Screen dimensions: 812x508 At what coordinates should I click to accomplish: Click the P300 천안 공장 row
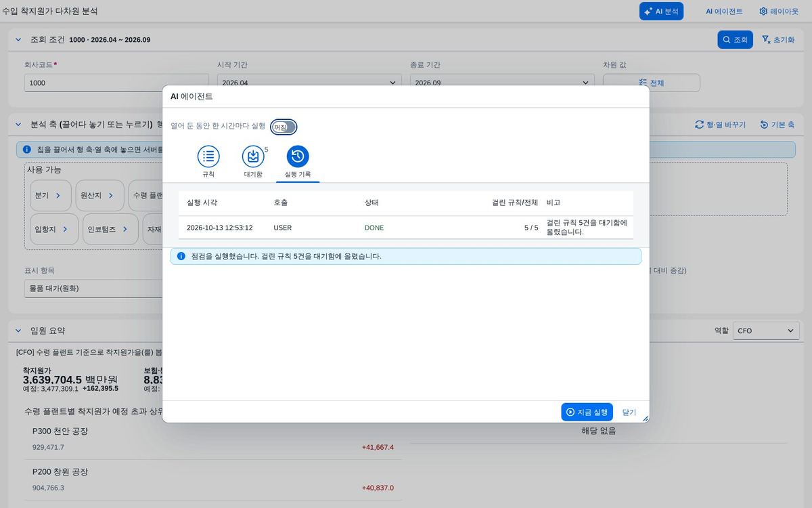click(213, 439)
